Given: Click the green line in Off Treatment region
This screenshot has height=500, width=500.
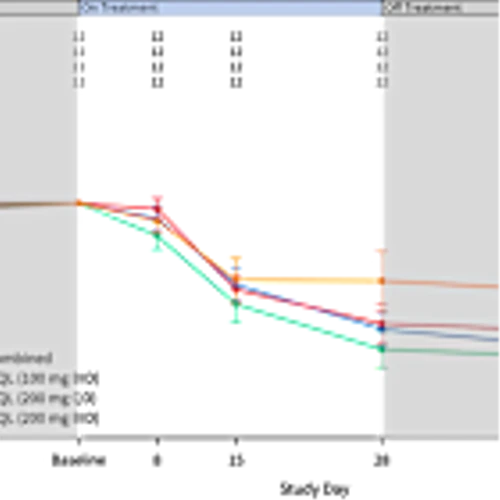Looking at the screenshot, I should (x=442, y=352).
